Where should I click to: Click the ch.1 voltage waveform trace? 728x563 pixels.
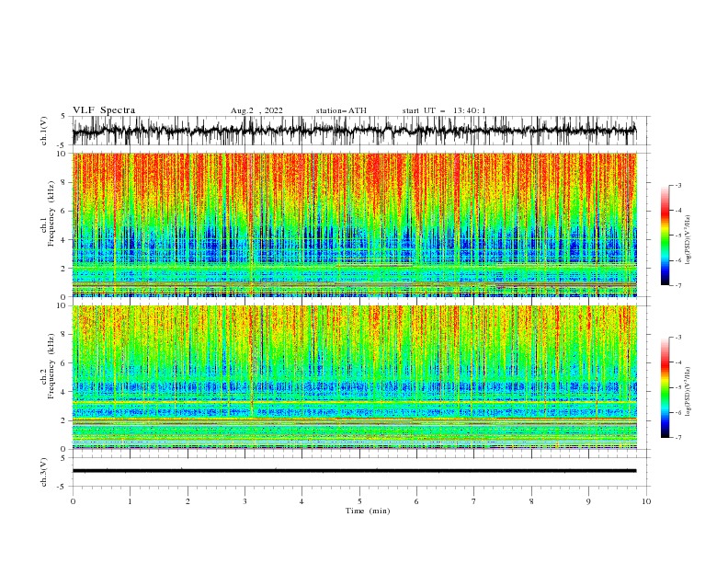pos(354,131)
